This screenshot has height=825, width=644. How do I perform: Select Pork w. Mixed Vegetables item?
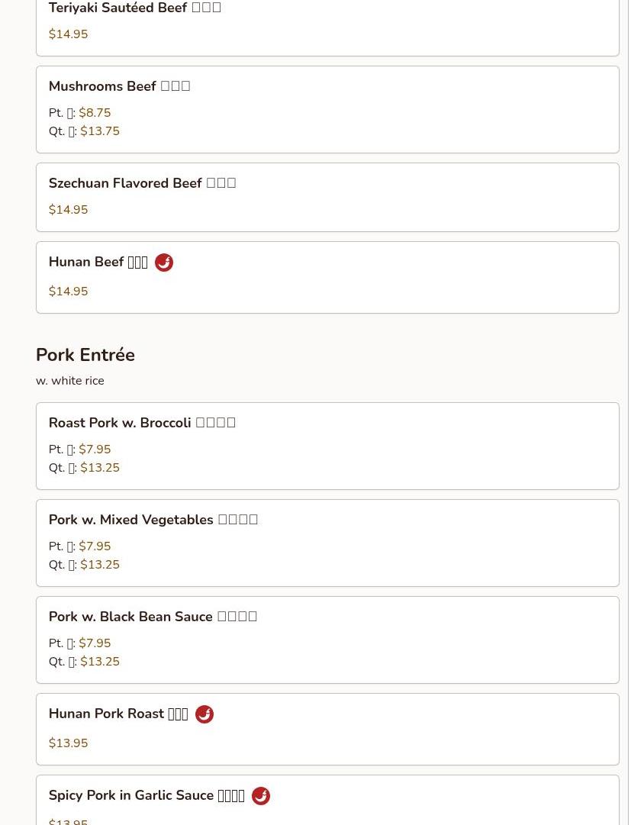[x=153, y=520]
